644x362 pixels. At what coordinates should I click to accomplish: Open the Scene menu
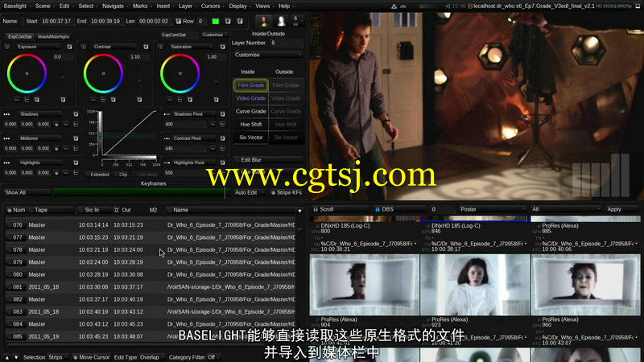click(43, 6)
